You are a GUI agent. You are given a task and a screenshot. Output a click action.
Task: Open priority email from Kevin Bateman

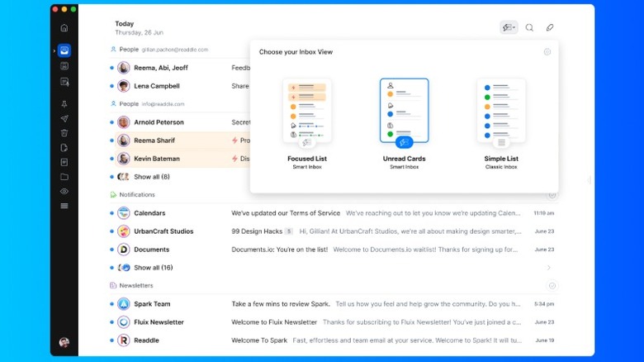click(x=179, y=159)
